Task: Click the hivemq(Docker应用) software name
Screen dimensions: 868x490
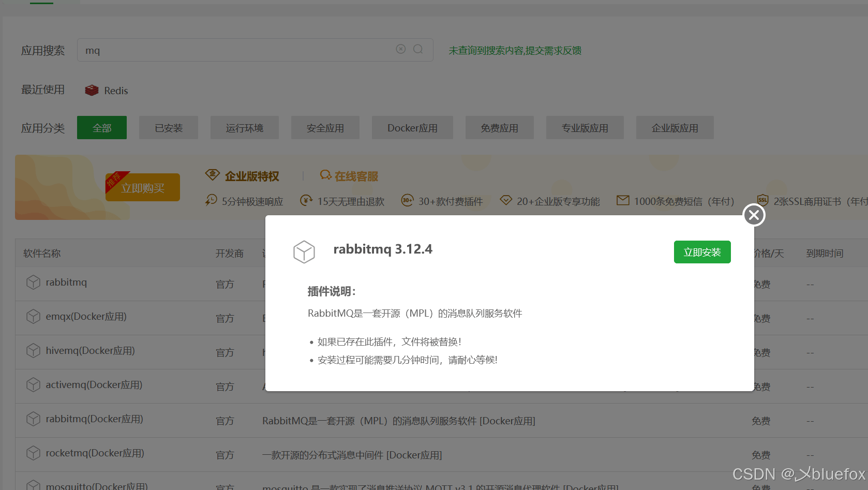Action: 91,350
